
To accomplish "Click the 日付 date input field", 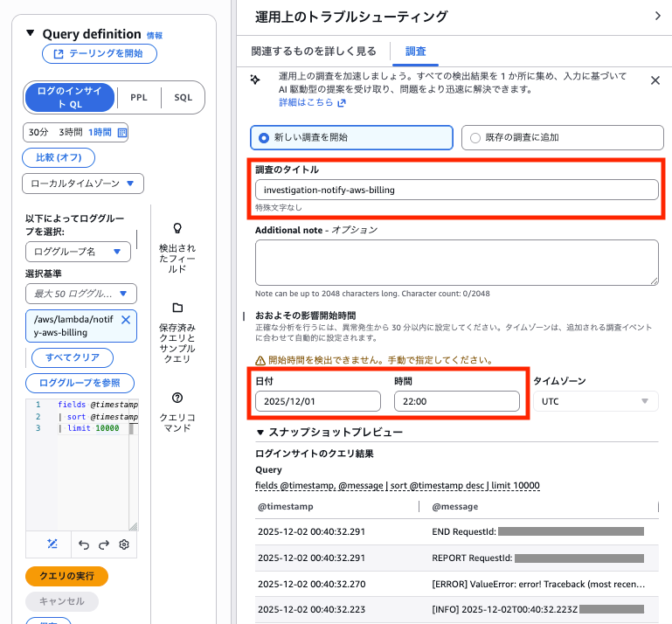I will (x=317, y=401).
